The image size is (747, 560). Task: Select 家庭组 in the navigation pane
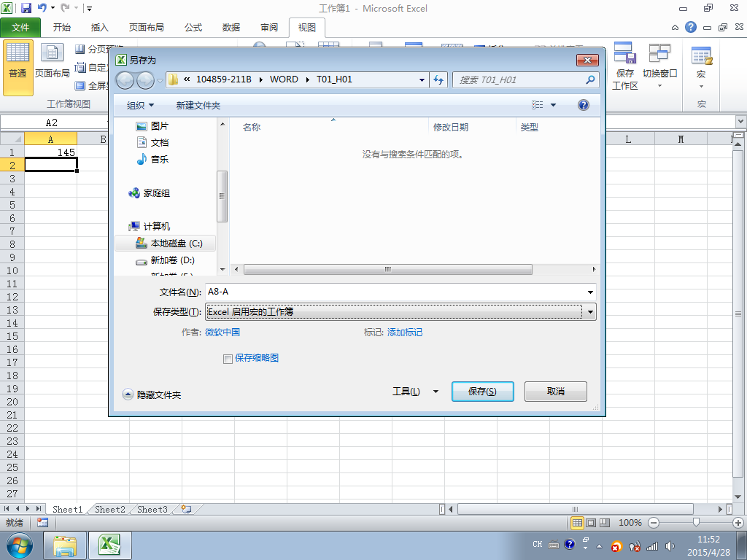pos(149,192)
